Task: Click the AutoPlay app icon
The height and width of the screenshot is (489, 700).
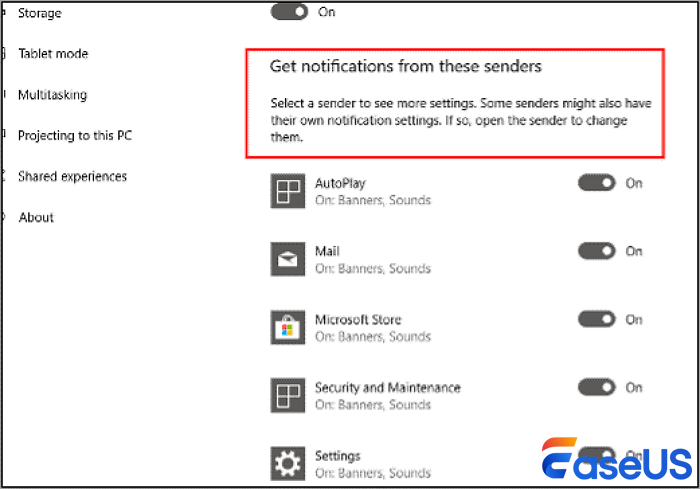Action: 288,191
